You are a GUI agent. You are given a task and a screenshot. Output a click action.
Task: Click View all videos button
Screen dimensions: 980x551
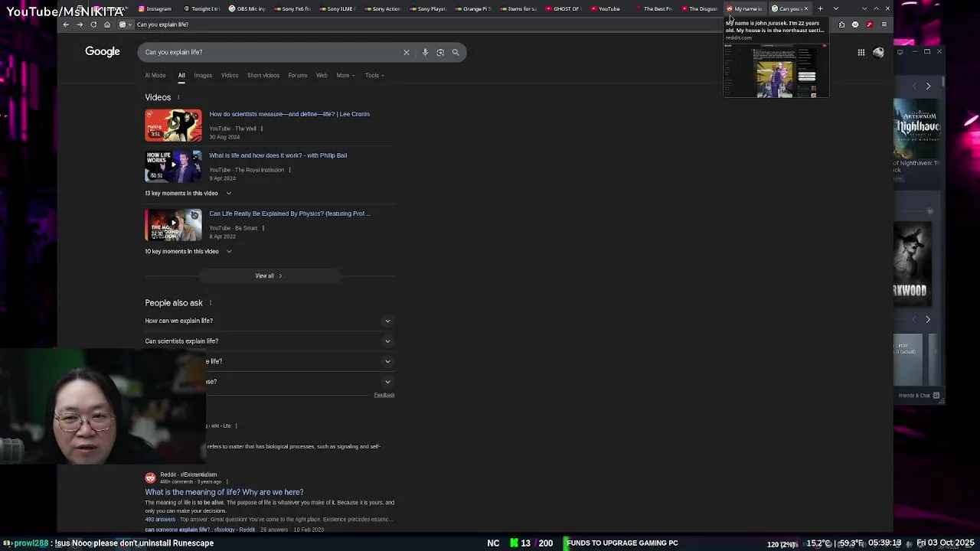[269, 275]
